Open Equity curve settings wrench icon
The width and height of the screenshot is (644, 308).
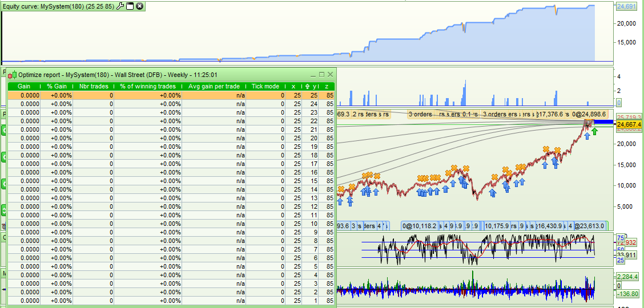pyautogui.click(x=120, y=6)
